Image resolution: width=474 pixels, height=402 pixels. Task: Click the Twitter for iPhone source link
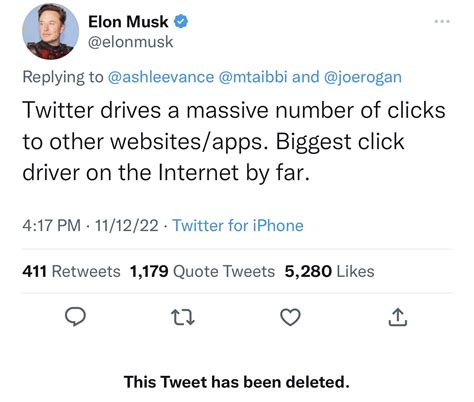click(238, 225)
